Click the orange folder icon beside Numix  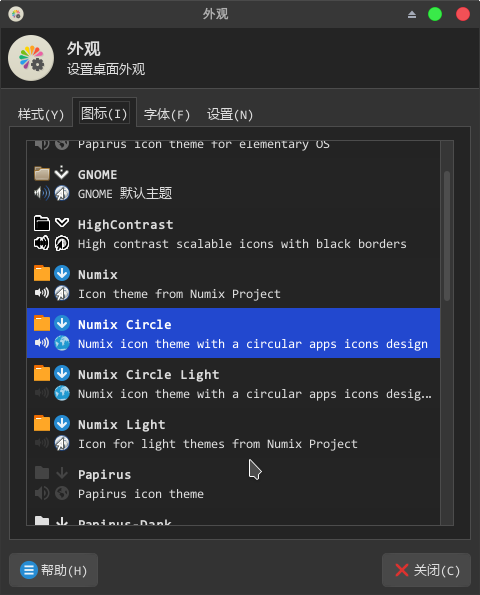coord(42,273)
